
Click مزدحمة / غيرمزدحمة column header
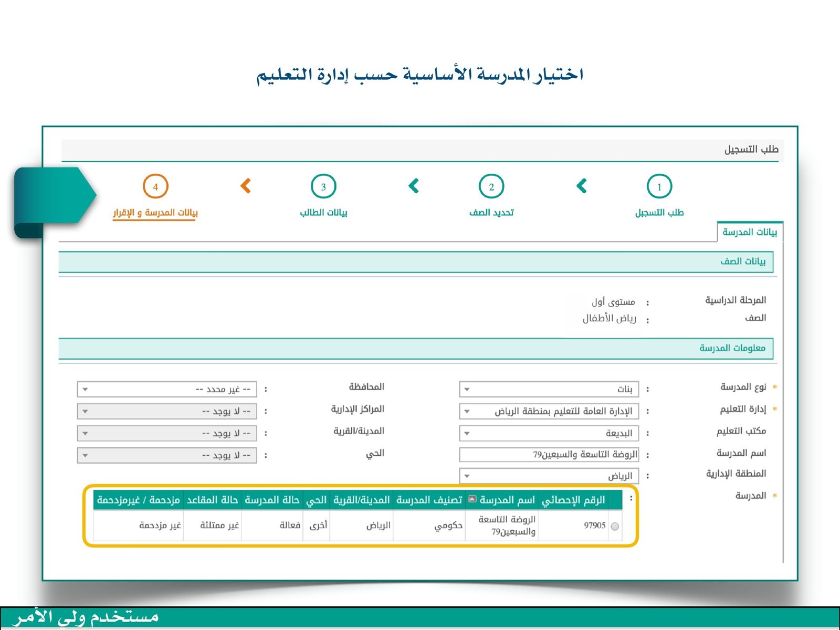139,500
